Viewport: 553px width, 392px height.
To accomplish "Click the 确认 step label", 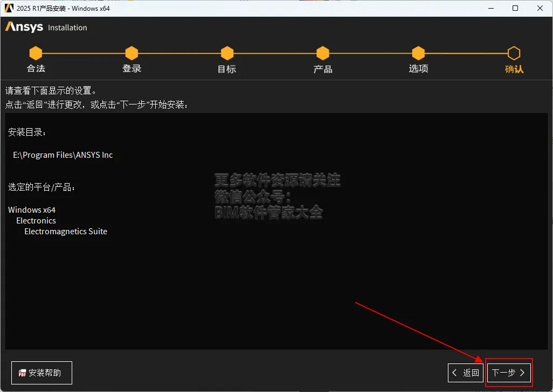I will click(x=514, y=69).
